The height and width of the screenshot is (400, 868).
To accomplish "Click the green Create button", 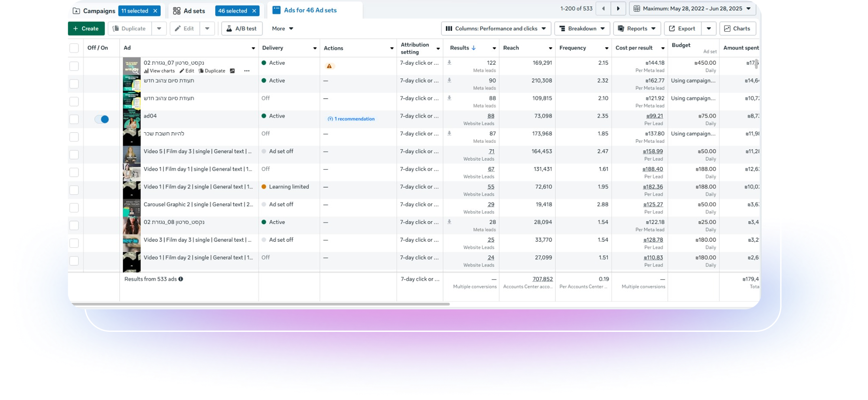I will [86, 29].
